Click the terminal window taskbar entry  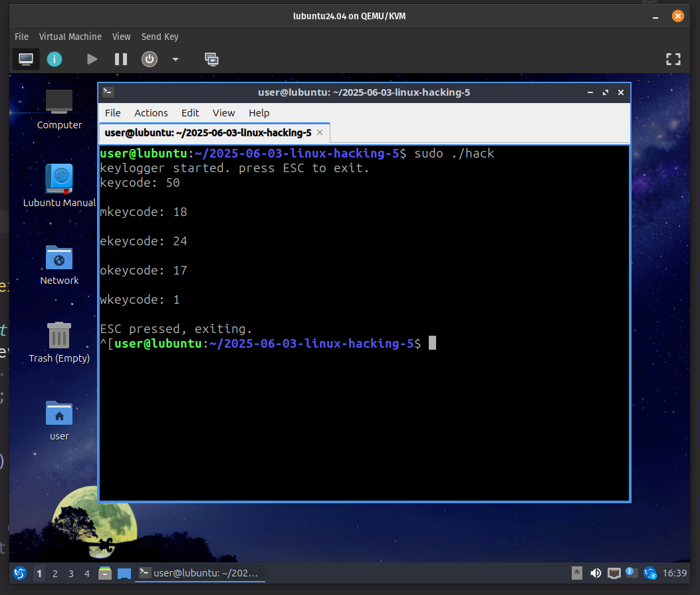click(199, 572)
